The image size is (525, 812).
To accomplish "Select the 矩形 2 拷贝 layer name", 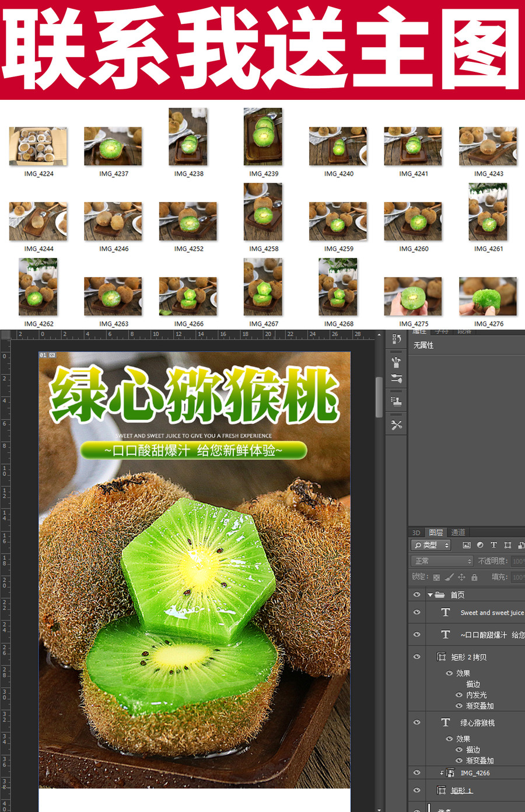I will 469,657.
